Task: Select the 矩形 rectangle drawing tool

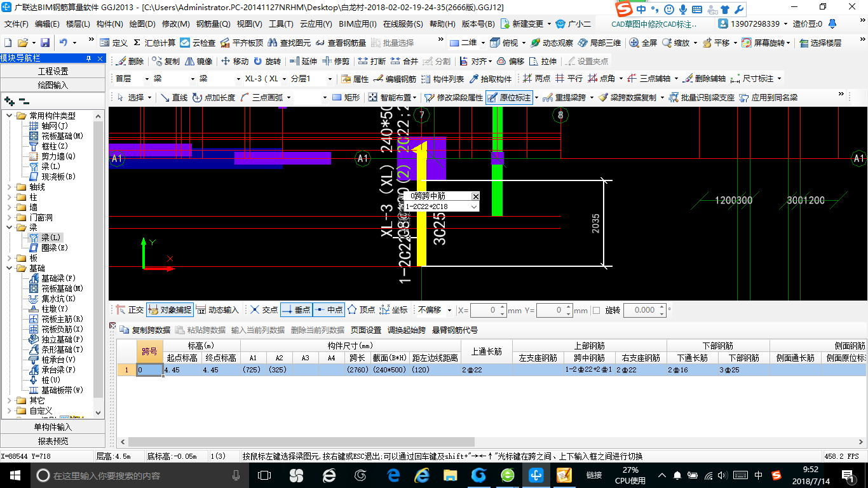Action: [346, 97]
